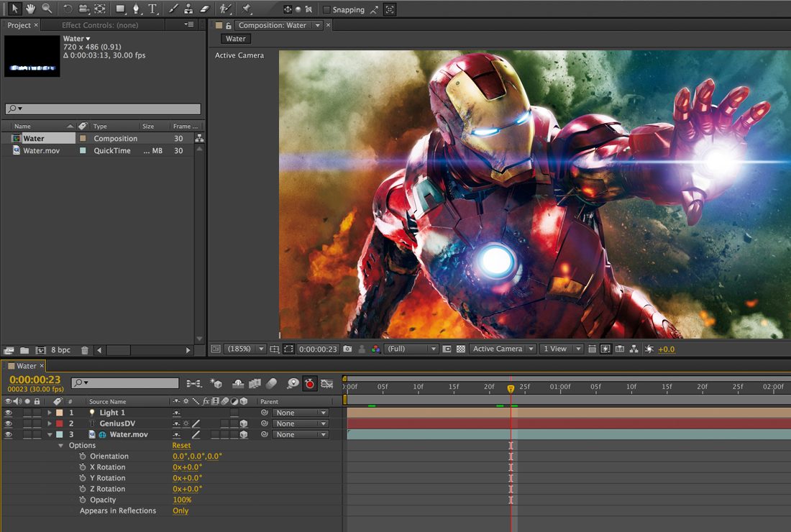Click the Project panel search field
791x532 pixels.
tap(103, 109)
